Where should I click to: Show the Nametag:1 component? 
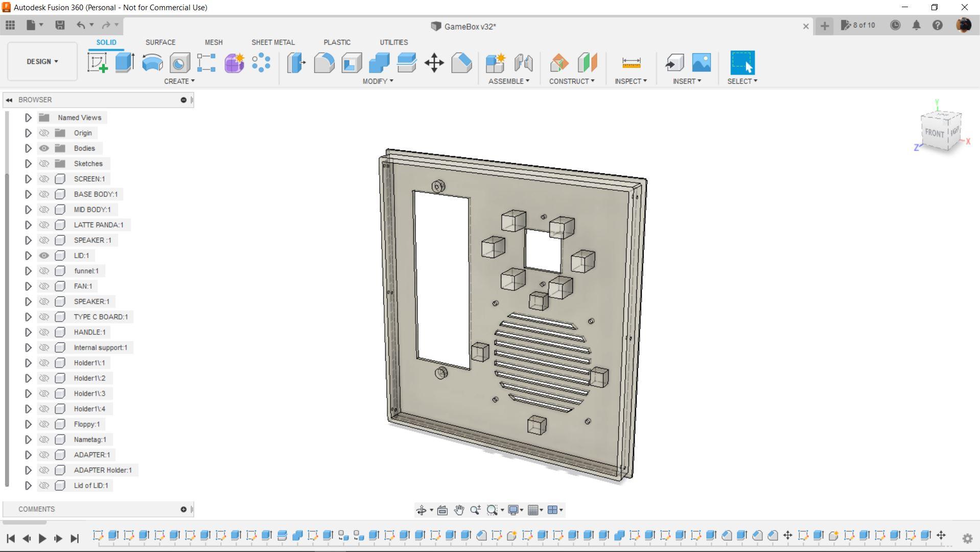tap(44, 440)
